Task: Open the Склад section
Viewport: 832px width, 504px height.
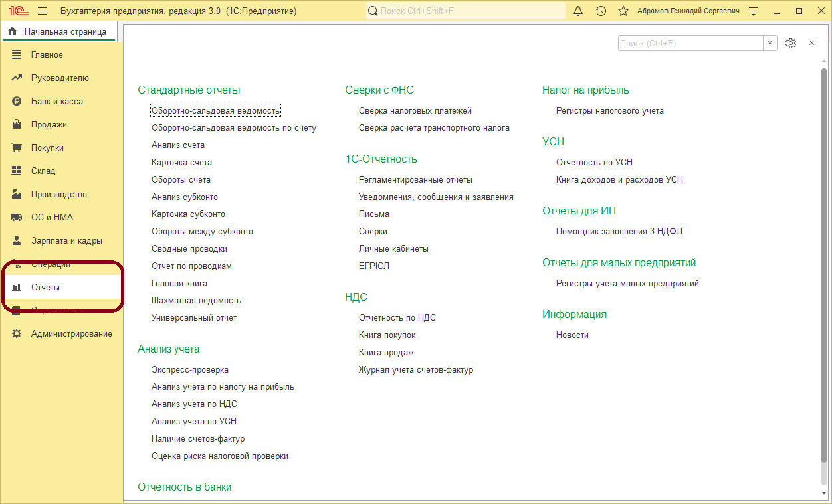Action: tap(43, 171)
